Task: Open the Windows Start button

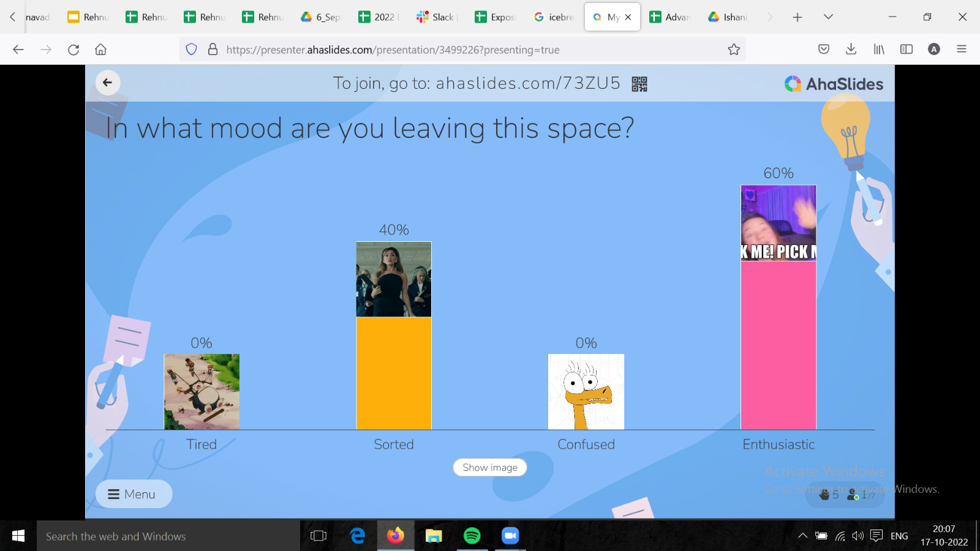Action: tap(18, 536)
